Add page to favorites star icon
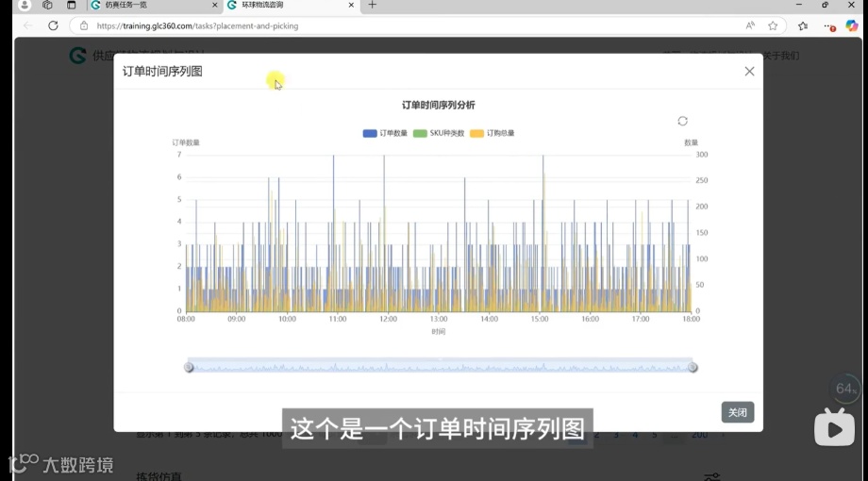This screenshot has width=868, height=481. pyautogui.click(x=773, y=25)
